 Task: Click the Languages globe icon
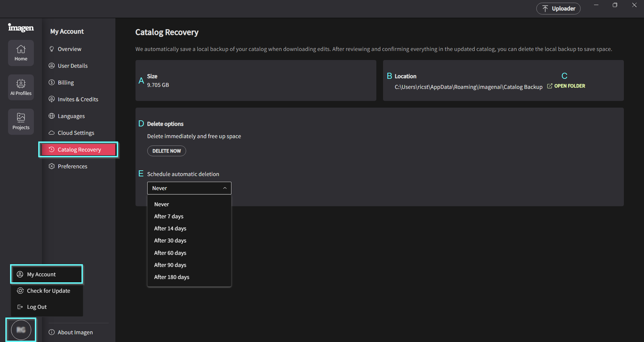coord(52,116)
